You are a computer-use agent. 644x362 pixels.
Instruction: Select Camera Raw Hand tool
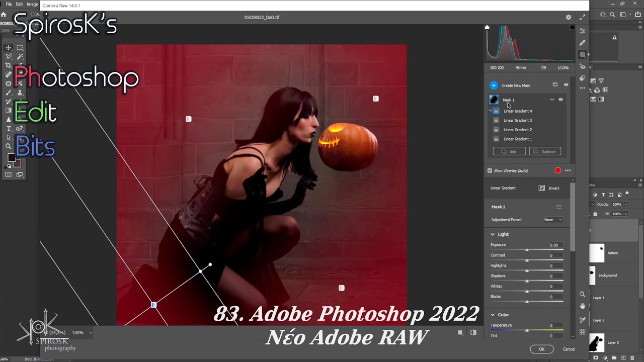point(582,306)
